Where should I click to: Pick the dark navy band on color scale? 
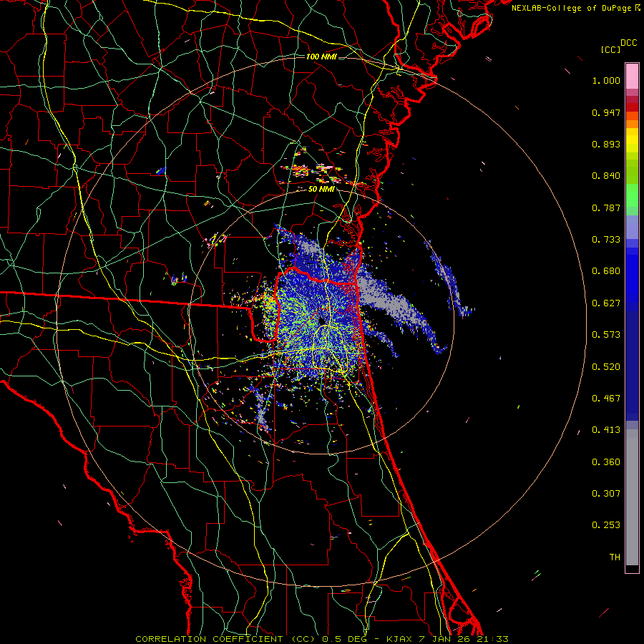pyautogui.click(x=632, y=366)
